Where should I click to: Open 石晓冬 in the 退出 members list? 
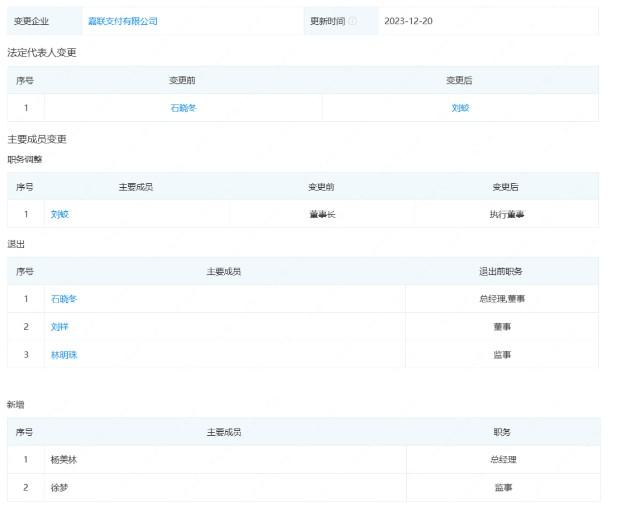(64, 299)
